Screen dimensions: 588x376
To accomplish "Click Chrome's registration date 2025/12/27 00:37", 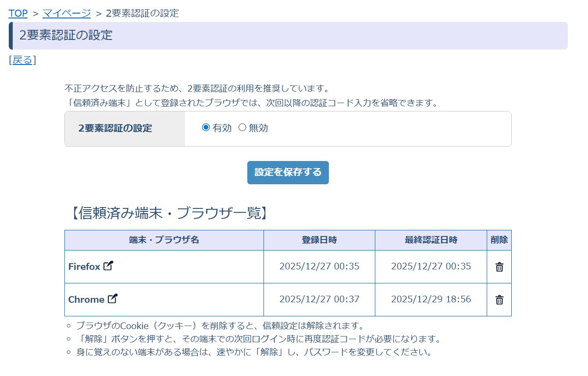I will click(319, 299).
